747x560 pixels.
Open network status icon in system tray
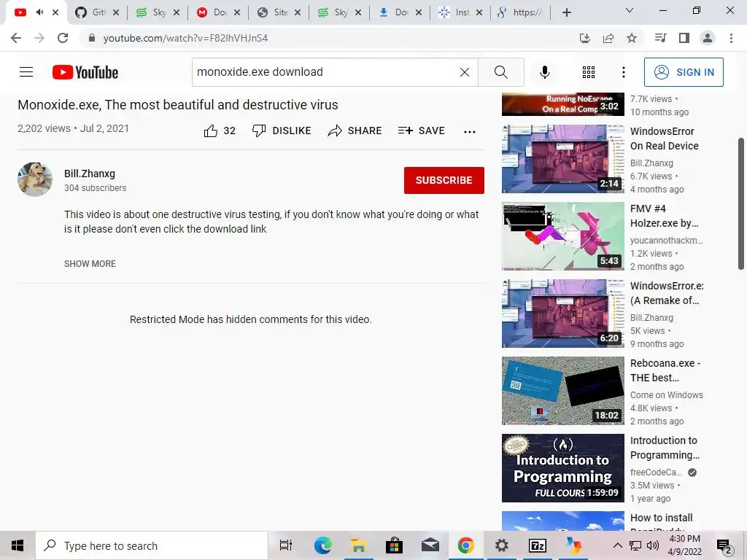[635, 545]
